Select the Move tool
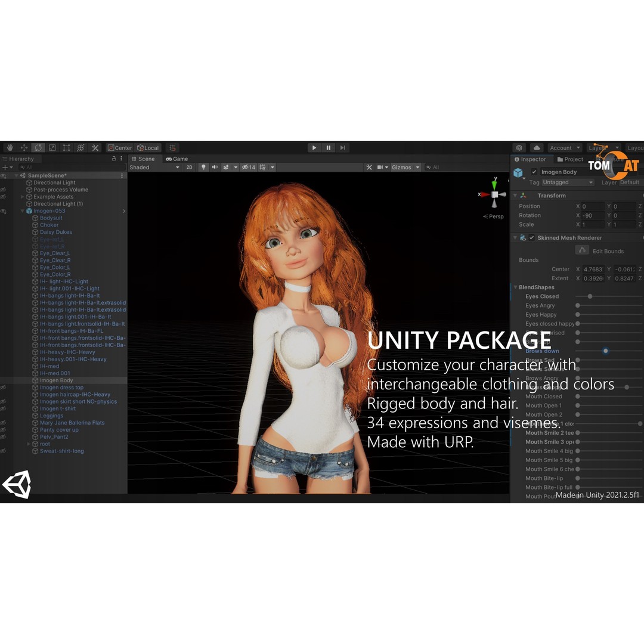This screenshot has width=644, height=644. (24, 148)
